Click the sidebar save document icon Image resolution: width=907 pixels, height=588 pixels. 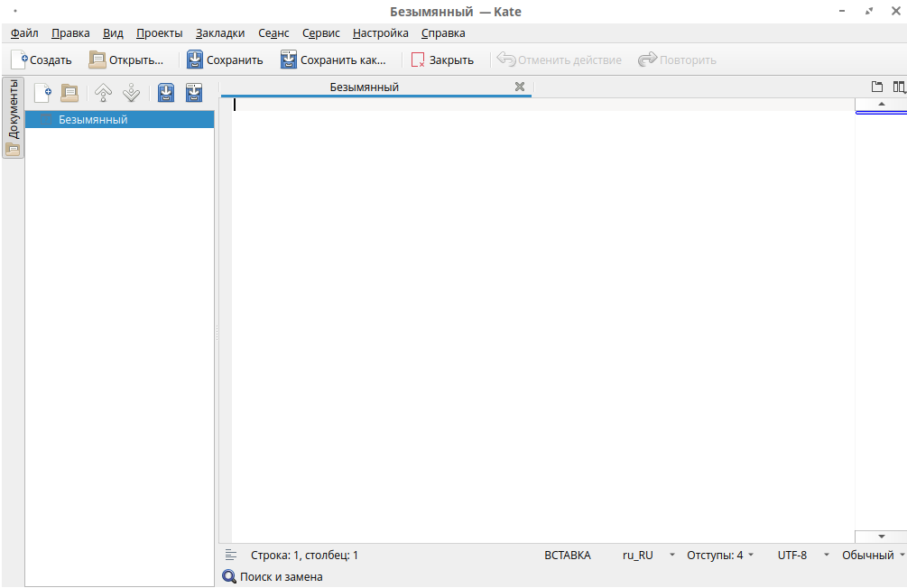tap(166, 92)
